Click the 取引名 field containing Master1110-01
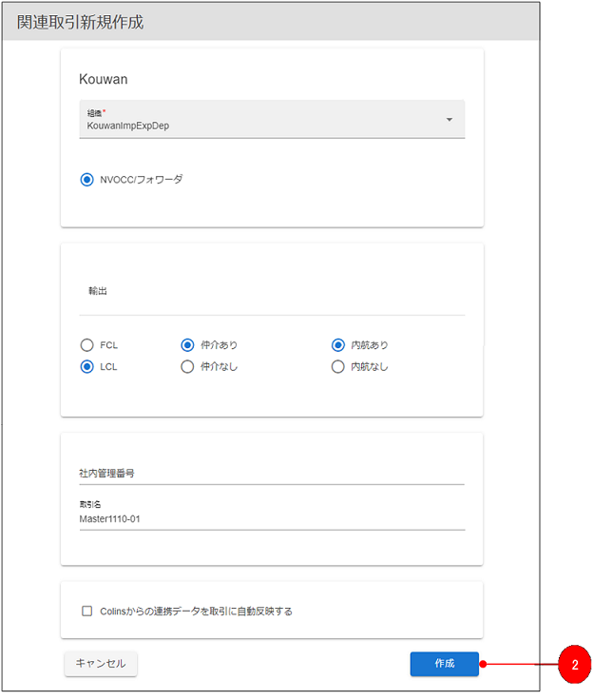 click(272, 518)
